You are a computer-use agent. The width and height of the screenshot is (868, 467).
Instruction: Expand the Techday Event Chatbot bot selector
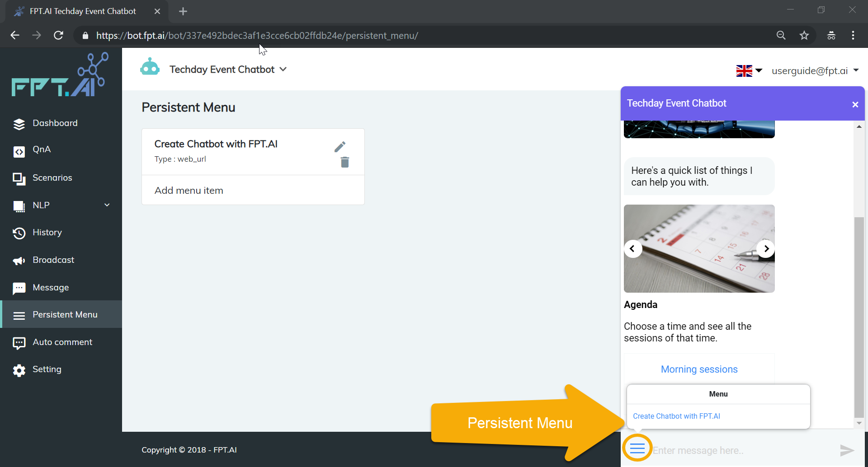pyautogui.click(x=228, y=69)
